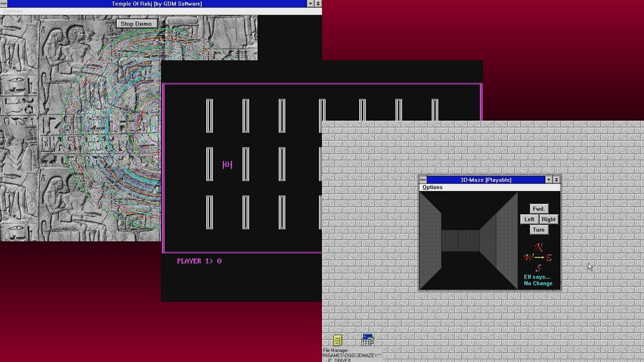Click the NWES compass in 3D-Maze
Viewport: 644px width, 362px height.
tap(538, 257)
